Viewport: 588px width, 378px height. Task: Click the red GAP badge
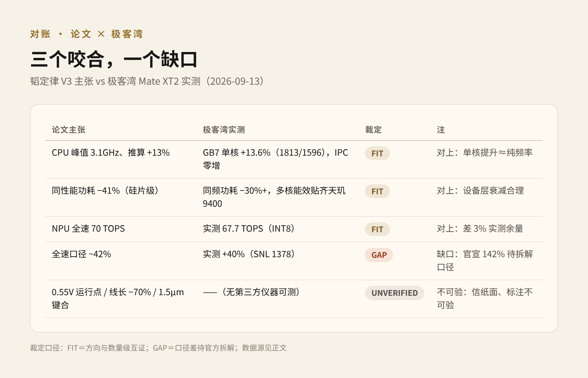point(379,255)
